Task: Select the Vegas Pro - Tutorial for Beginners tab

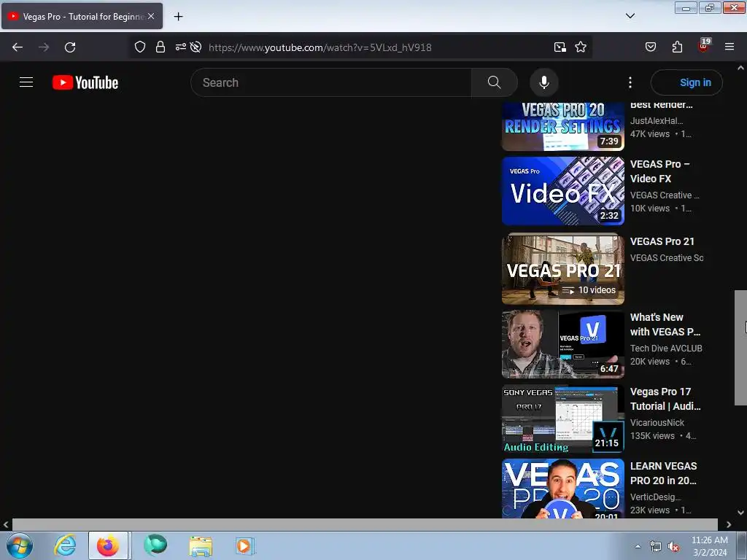Action: click(x=82, y=16)
